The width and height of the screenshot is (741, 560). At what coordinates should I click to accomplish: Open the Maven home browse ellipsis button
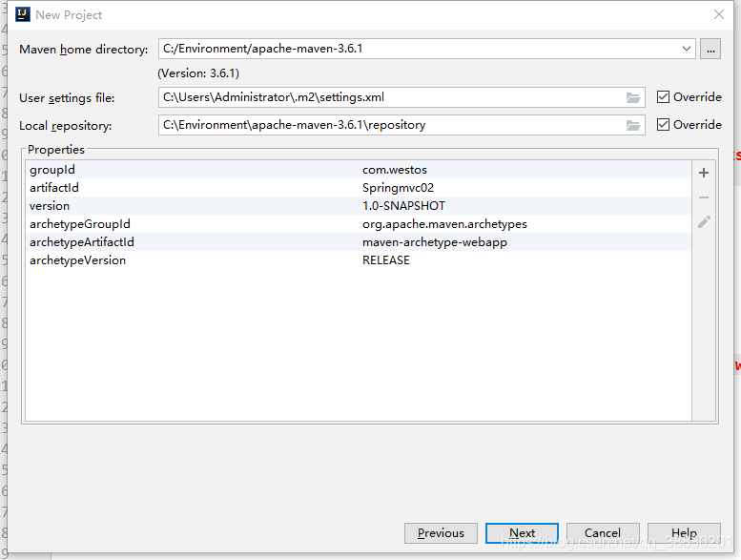(710, 49)
